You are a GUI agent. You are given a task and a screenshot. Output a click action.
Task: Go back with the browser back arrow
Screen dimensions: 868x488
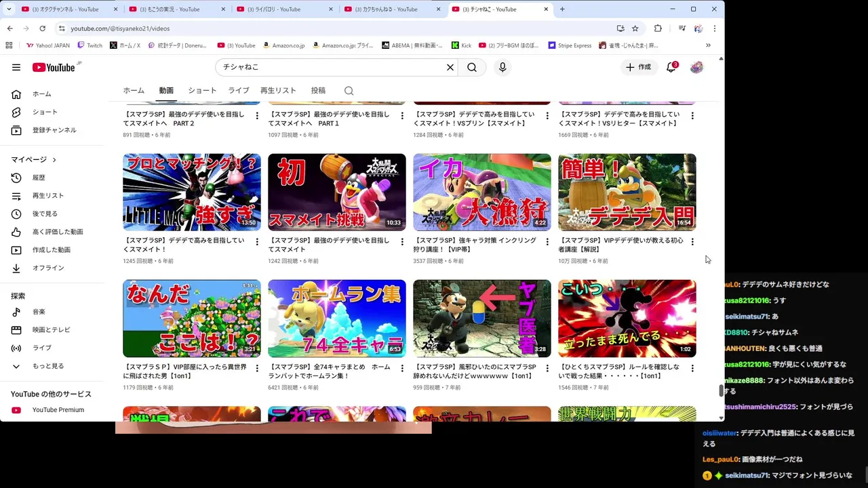pos(9,28)
